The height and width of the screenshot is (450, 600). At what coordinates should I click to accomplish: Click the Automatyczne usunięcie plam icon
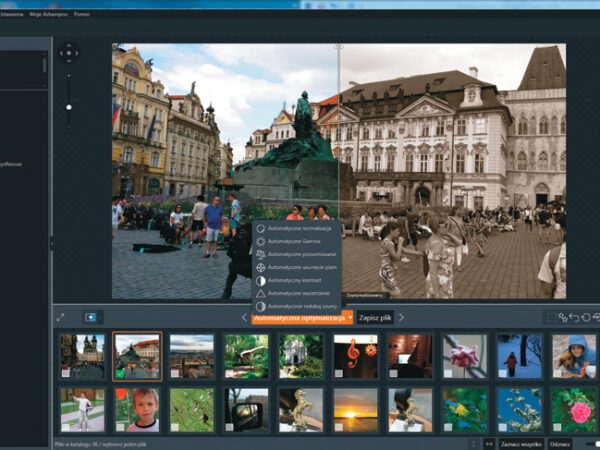261,267
